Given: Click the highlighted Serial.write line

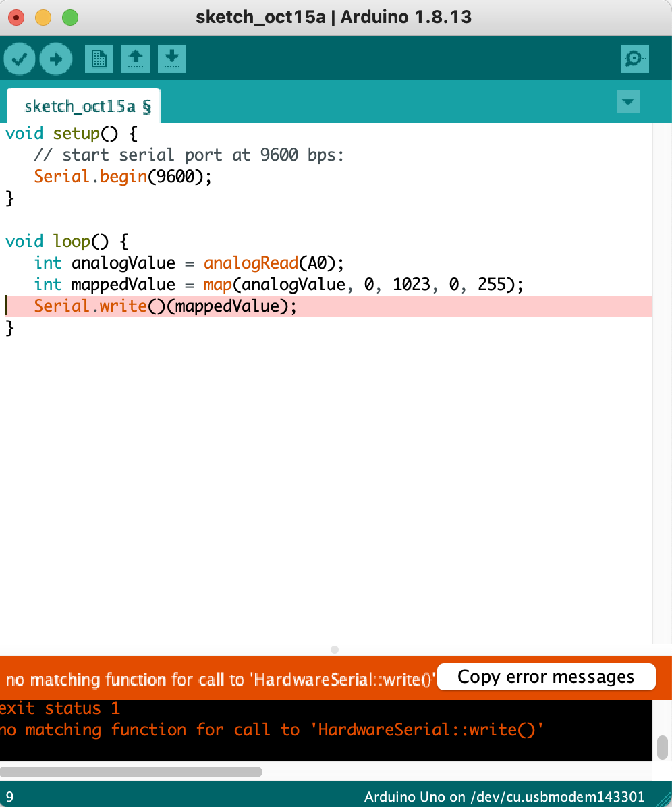Looking at the screenshot, I should point(327,306).
